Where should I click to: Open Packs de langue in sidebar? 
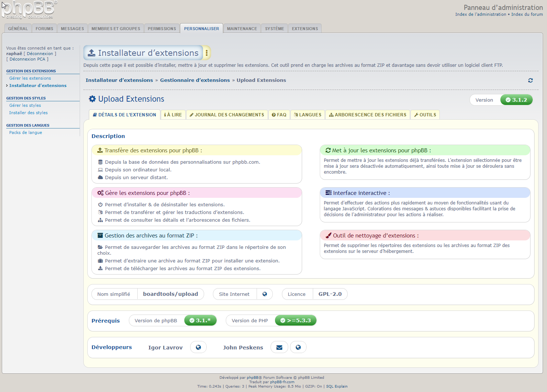tap(26, 133)
